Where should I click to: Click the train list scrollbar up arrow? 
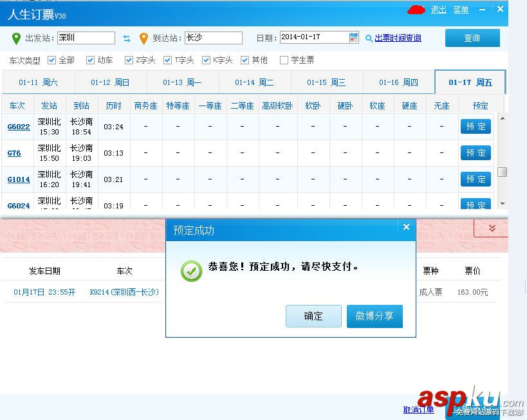pos(503,118)
